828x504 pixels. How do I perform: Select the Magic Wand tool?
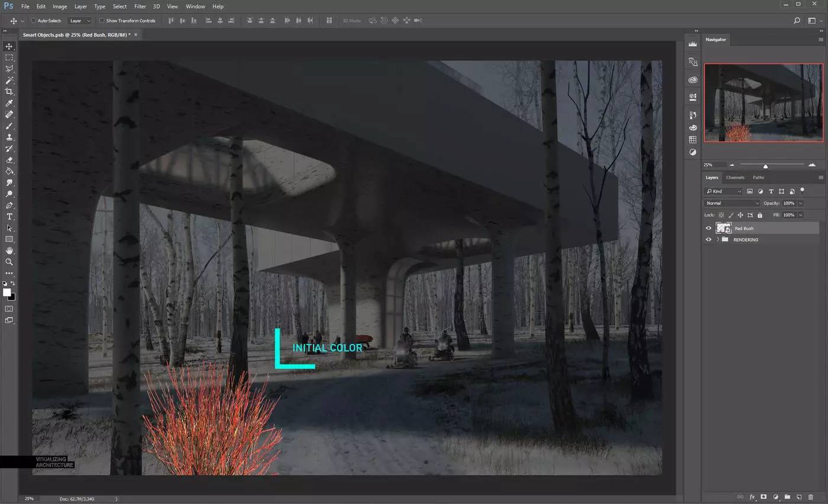tap(9, 80)
